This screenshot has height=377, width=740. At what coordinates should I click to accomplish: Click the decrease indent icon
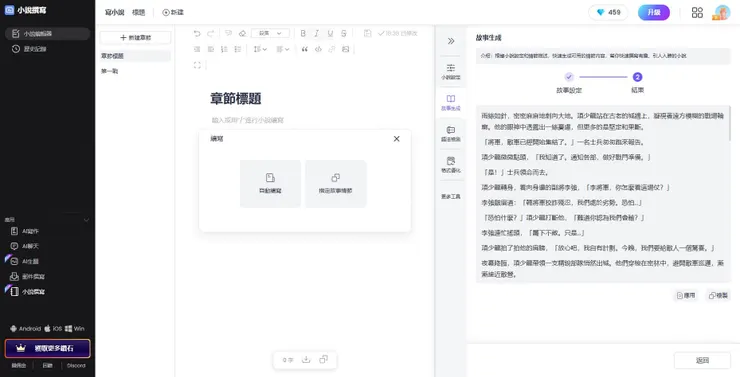(197, 49)
